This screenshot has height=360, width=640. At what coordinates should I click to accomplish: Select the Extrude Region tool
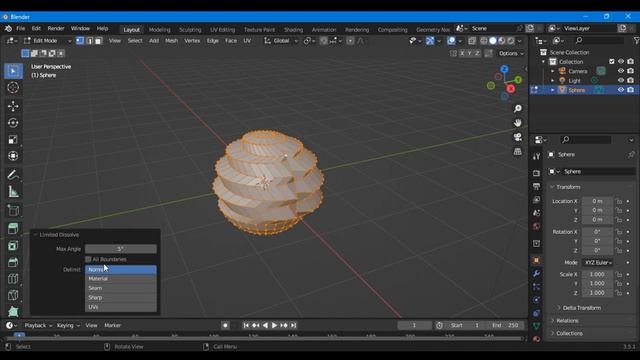(13, 229)
